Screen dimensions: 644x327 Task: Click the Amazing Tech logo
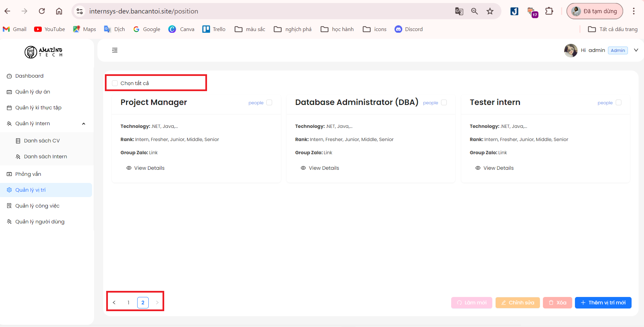point(43,52)
